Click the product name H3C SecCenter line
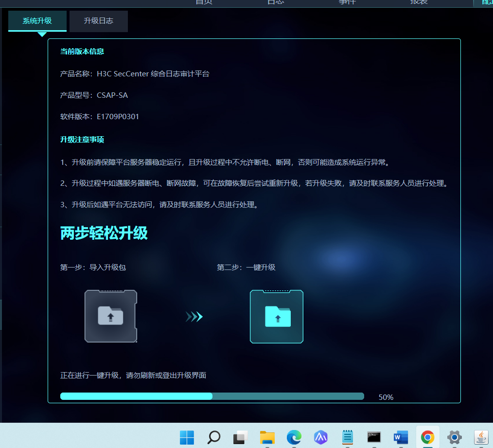The image size is (493, 448). click(135, 74)
